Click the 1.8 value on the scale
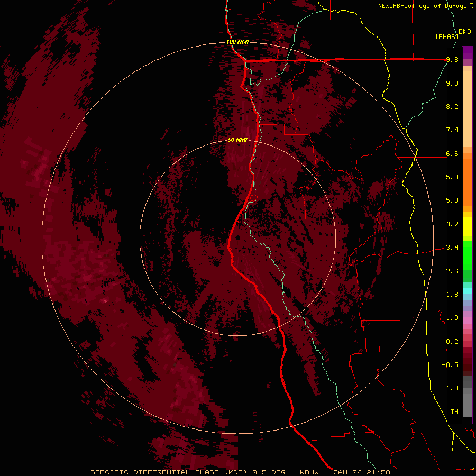Screen dimensions: 476x476 point(452,294)
